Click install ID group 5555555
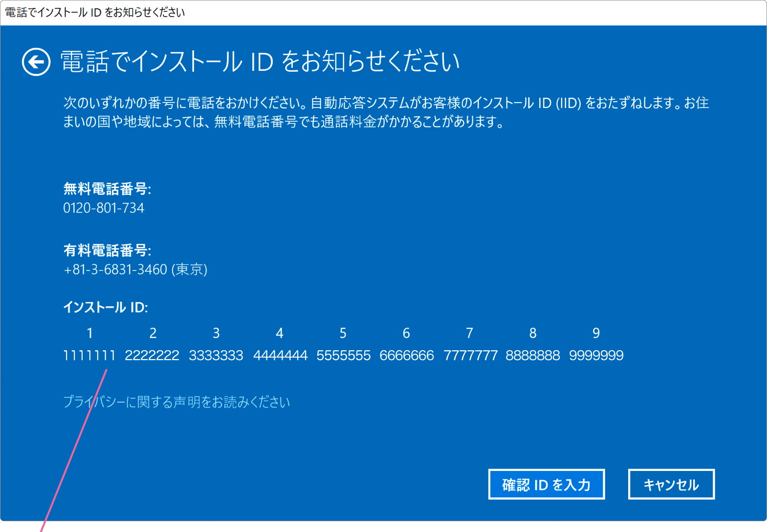The height and width of the screenshot is (532, 767). pos(343,355)
